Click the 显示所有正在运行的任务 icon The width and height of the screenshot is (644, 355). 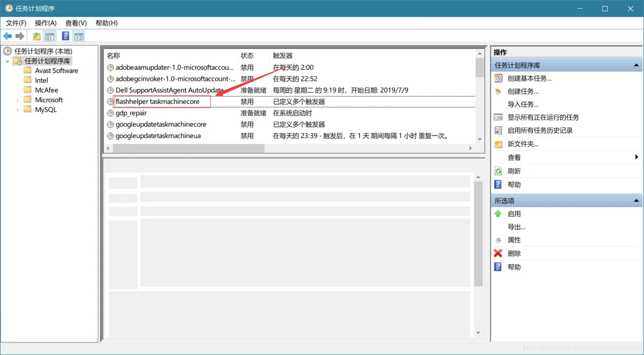click(498, 117)
